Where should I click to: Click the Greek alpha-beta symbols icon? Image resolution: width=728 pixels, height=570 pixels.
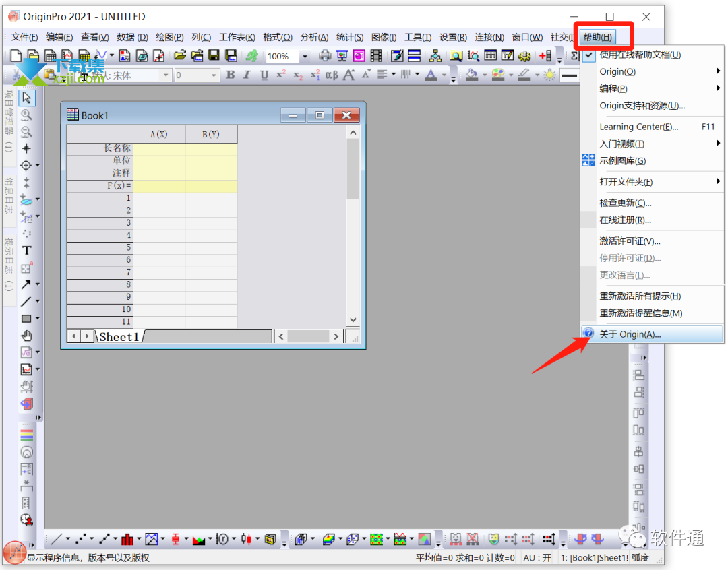pos(332,75)
